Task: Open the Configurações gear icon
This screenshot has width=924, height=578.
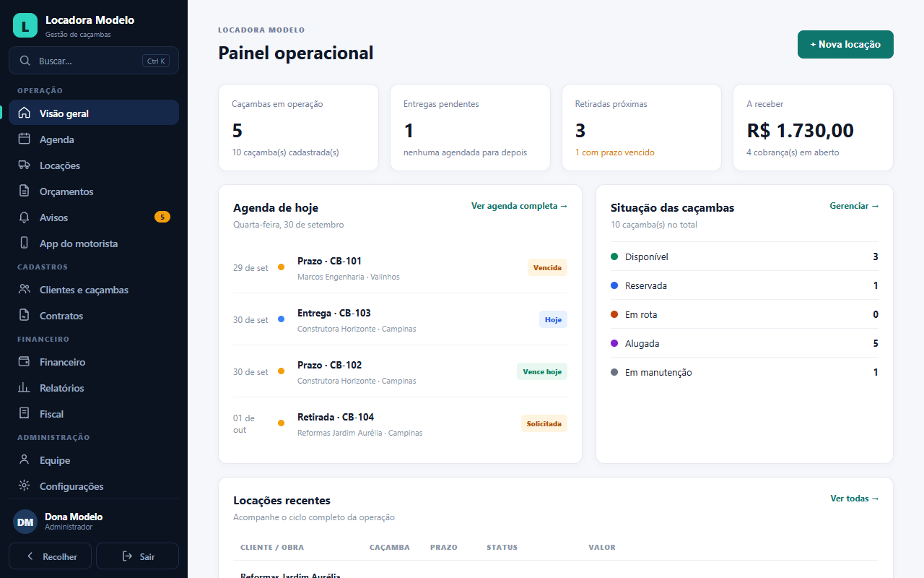Action: [25, 486]
